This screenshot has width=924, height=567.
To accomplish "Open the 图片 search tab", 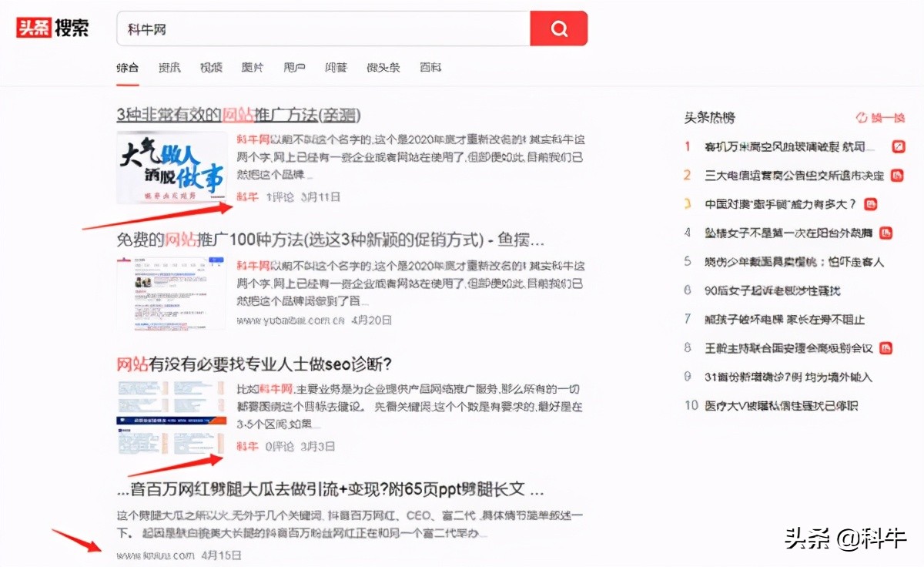I will click(x=252, y=68).
